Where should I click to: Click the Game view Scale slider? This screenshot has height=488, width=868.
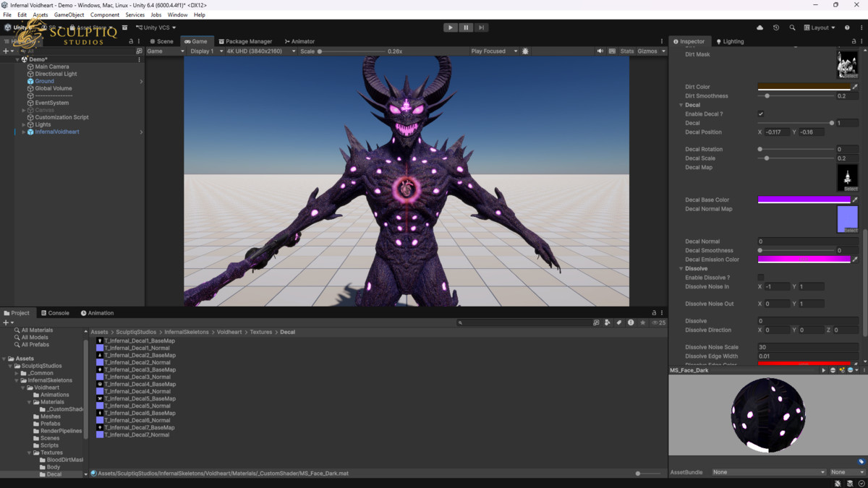pyautogui.click(x=351, y=51)
